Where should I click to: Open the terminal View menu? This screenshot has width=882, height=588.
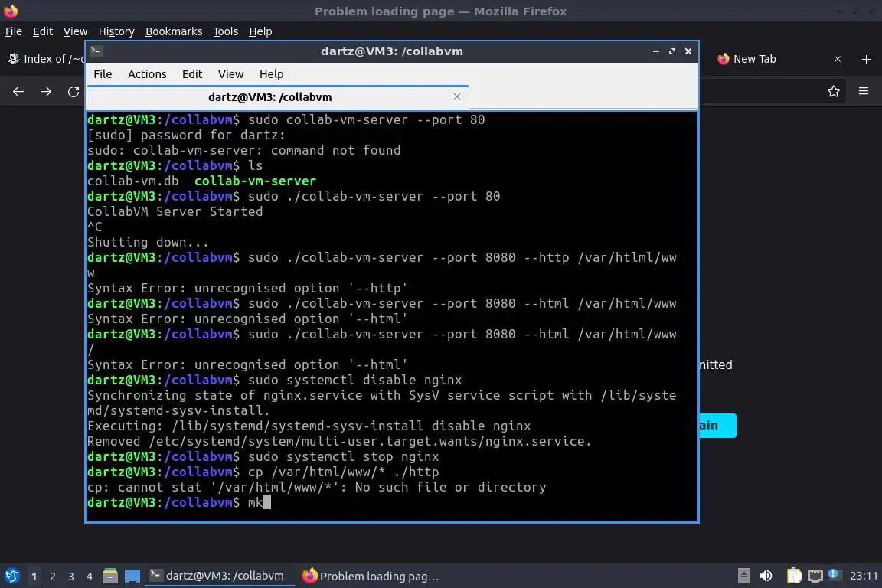pos(230,74)
